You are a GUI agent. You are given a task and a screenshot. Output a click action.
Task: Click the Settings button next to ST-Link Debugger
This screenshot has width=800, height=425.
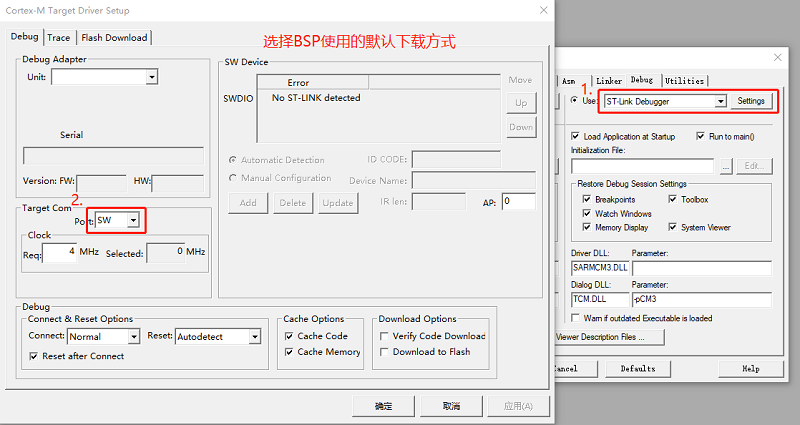pyautogui.click(x=750, y=101)
